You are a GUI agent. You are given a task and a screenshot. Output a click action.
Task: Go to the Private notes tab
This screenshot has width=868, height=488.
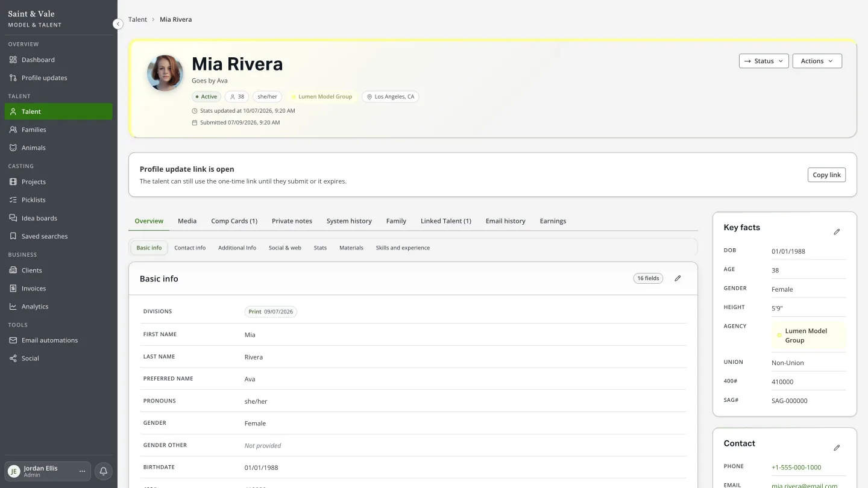[x=292, y=221]
